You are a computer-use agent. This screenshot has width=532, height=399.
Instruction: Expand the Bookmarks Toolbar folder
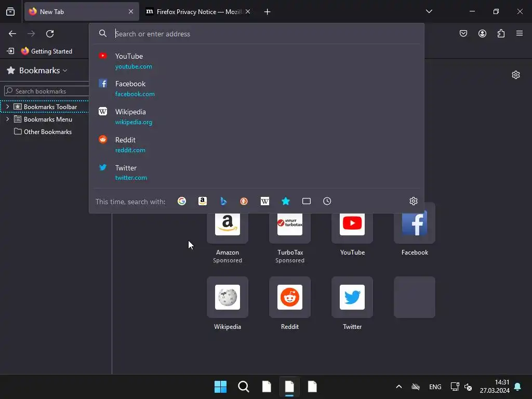coord(7,107)
